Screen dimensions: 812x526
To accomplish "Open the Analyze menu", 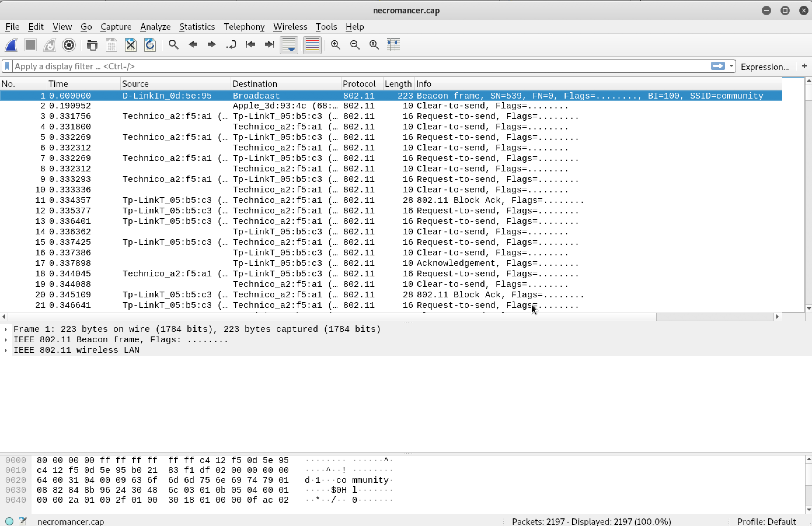I will tap(155, 27).
